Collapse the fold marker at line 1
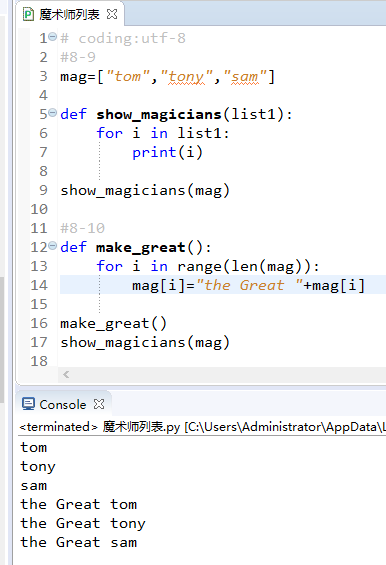386x565 pixels. pyautogui.click(x=53, y=36)
